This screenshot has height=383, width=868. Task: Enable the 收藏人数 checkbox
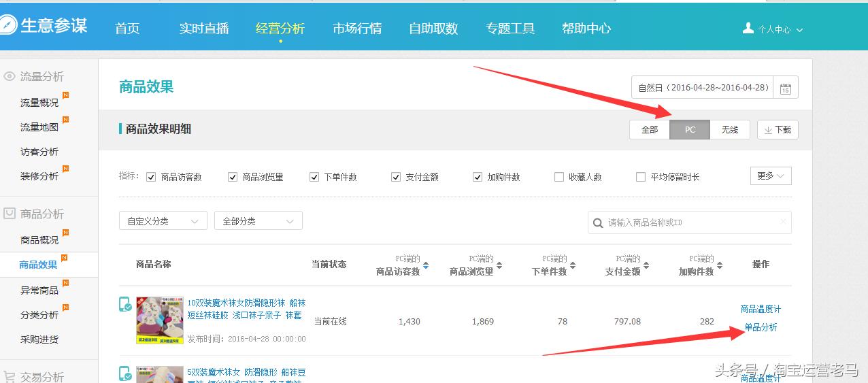point(559,177)
